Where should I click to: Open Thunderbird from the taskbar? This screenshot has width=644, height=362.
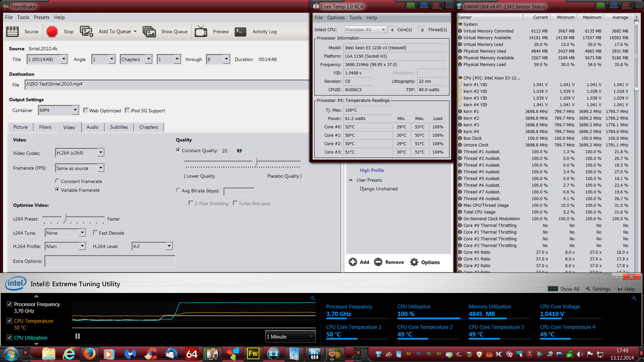(x=171, y=354)
